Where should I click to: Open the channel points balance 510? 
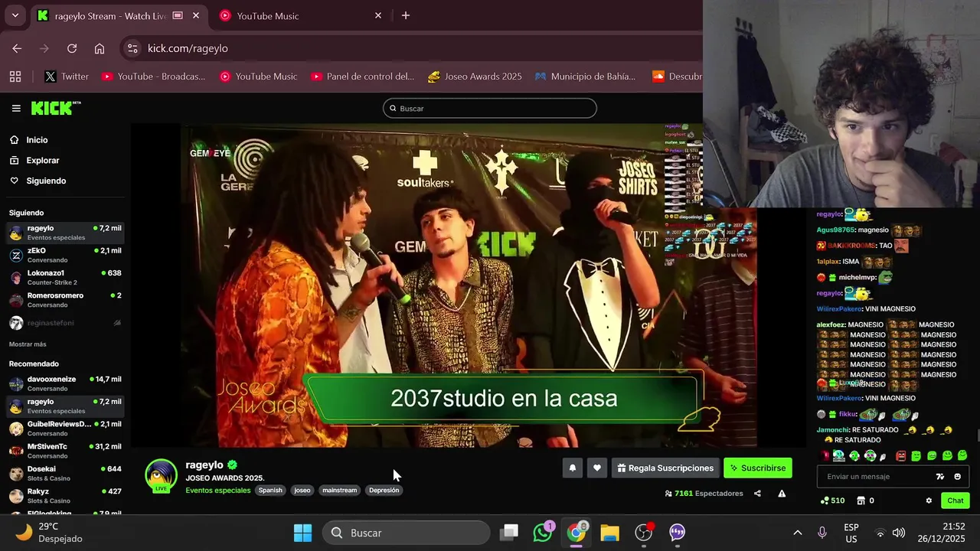pyautogui.click(x=832, y=500)
